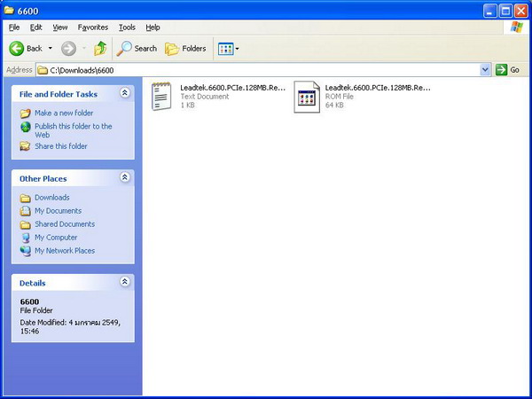
Task: Open My Computer link
Action: [56, 238]
